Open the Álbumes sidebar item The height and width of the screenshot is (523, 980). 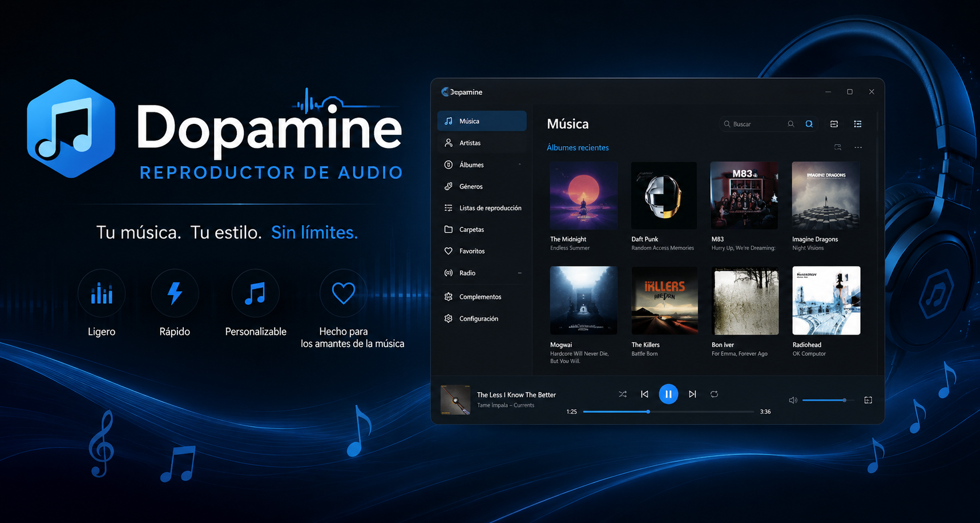point(482,164)
